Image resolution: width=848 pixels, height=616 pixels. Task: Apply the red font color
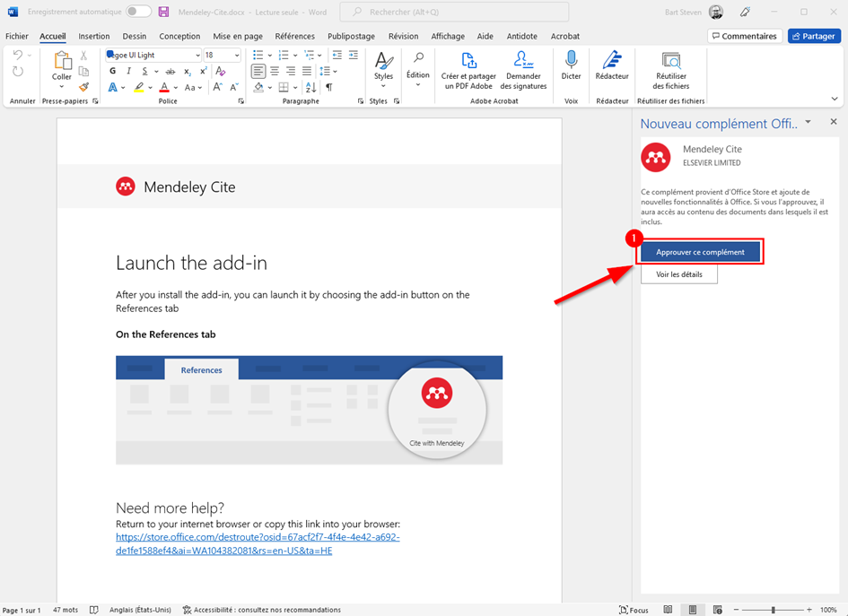[164, 87]
